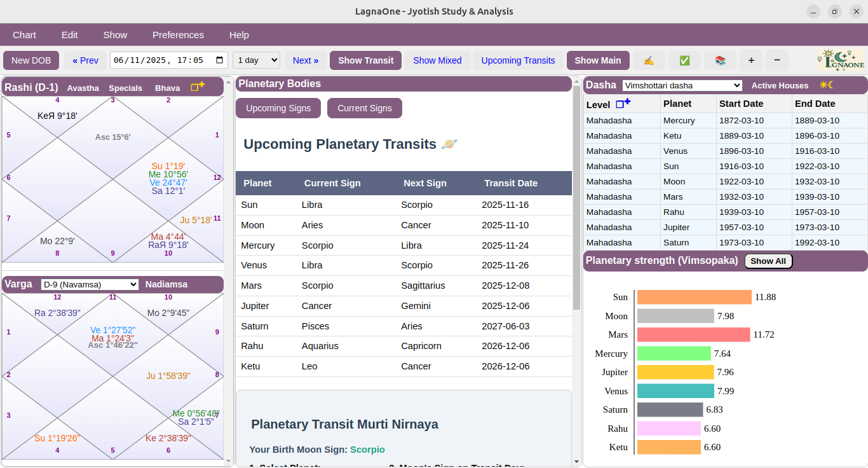
Task: Open the date picker calendar icon
Action: pyautogui.click(x=220, y=60)
